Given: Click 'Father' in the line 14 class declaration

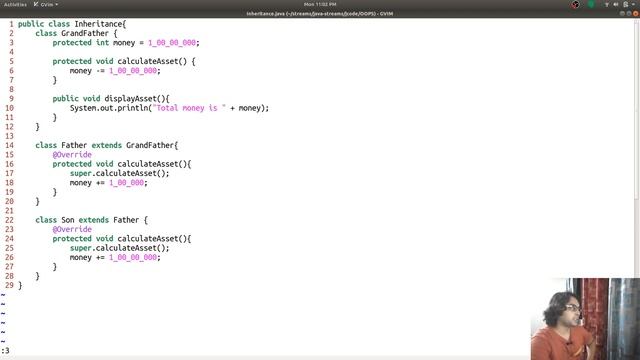Looking at the screenshot, I should pos(74,145).
